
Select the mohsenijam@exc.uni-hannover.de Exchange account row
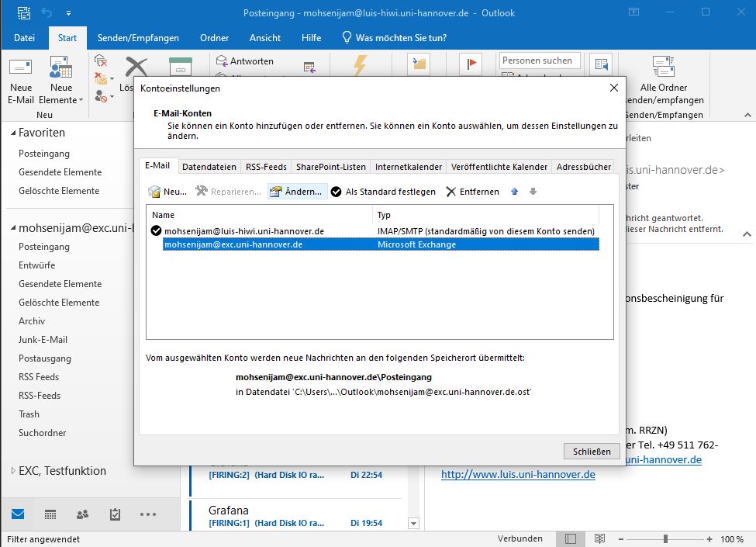pos(381,244)
